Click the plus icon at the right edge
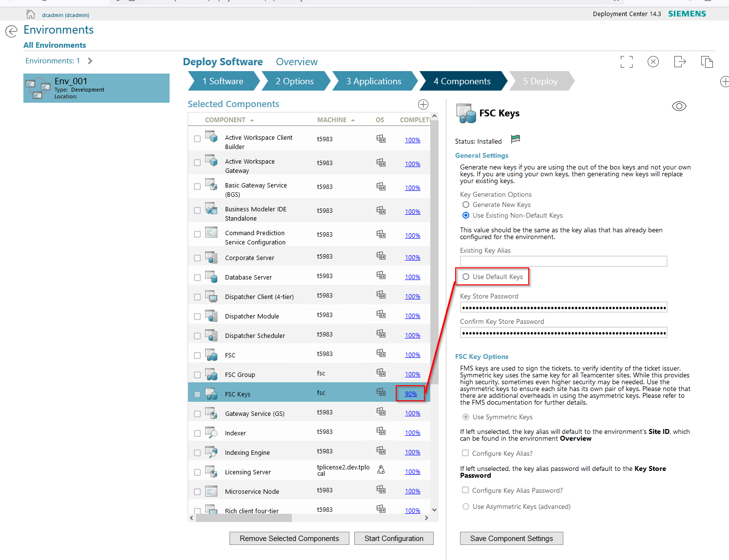 [x=725, y=82]
